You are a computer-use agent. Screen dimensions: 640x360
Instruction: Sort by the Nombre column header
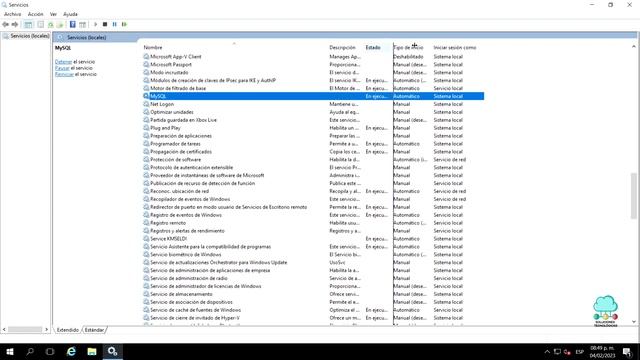153,48
